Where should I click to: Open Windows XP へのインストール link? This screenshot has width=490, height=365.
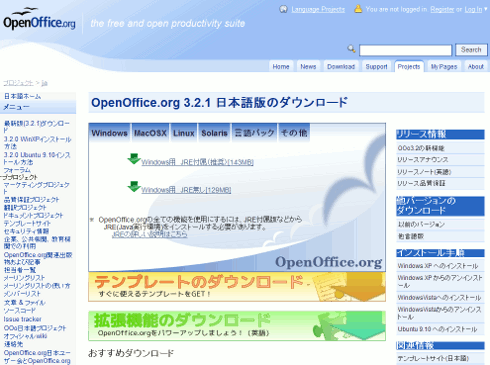click(x=438, y=266)
